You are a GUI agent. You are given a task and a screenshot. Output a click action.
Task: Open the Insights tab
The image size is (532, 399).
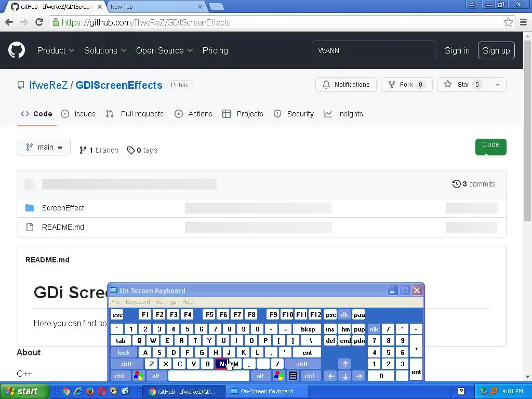point(343,114)
